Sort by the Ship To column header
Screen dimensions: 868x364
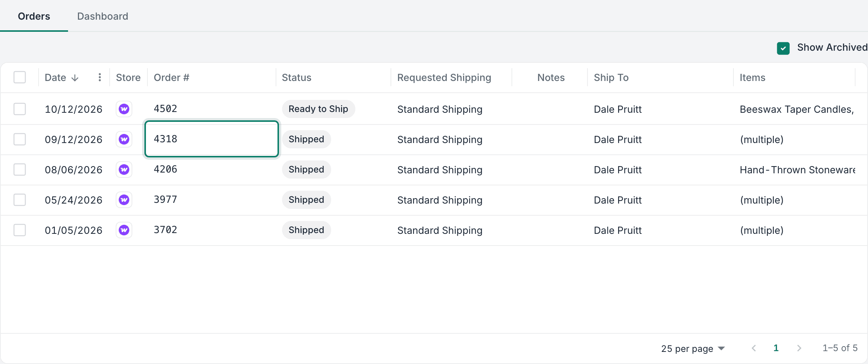(x=611, y=78)
